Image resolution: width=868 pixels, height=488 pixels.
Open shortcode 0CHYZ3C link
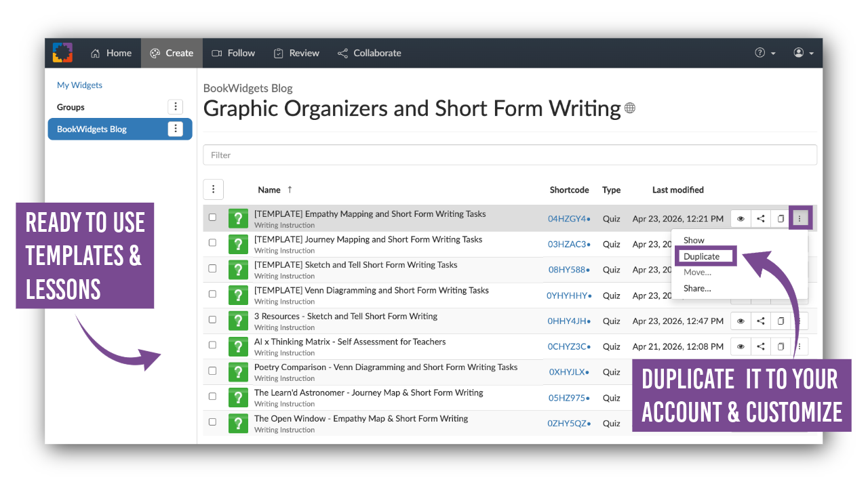pyautogui.click(x=569, y=346)
